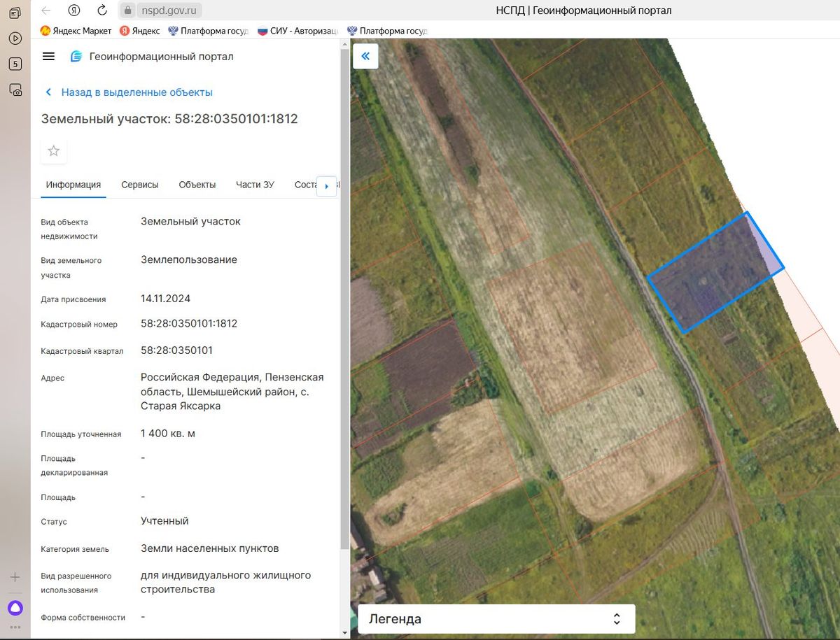This screenshot has height=640, width=840.
Task: Click the screenshot camera icon in the browser sidebar
Action: pyautogui.click(x=15, y=90)
